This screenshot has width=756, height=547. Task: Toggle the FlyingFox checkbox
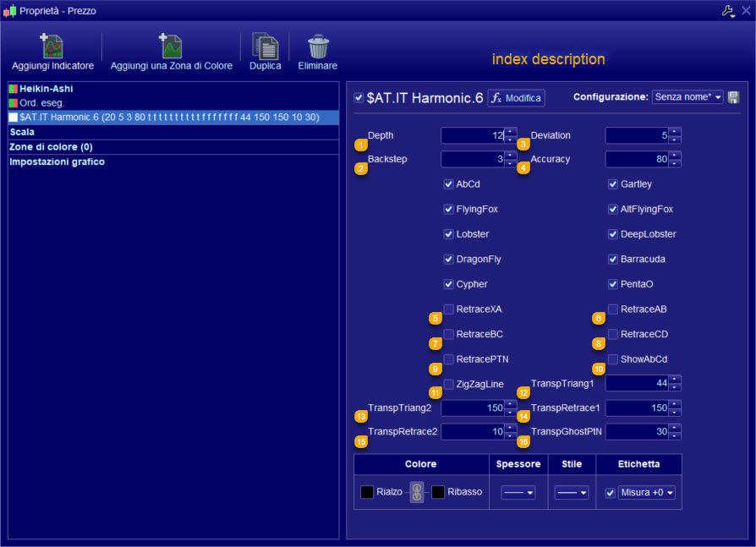point(448,209)
